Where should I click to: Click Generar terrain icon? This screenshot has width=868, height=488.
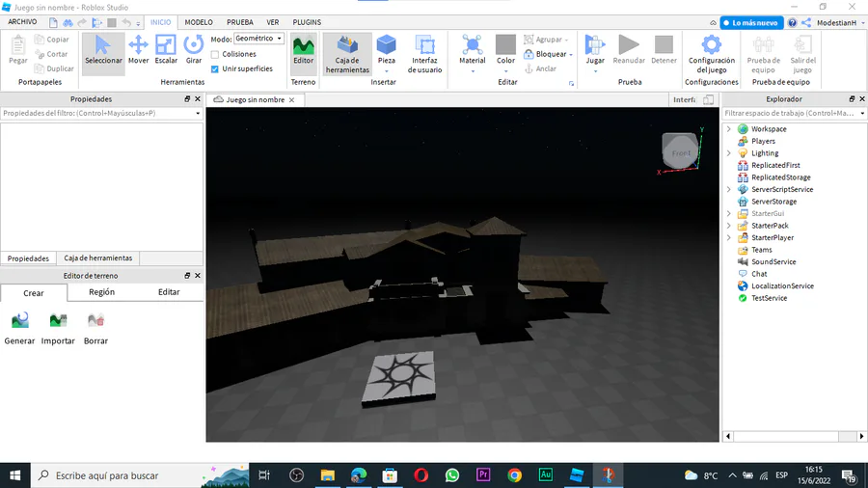click(20, 320)
